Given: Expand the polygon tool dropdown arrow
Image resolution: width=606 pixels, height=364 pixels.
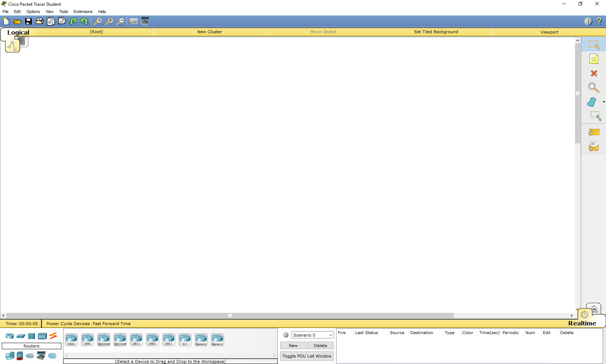Looking at the screenshot, I should (x=604, y=102).
